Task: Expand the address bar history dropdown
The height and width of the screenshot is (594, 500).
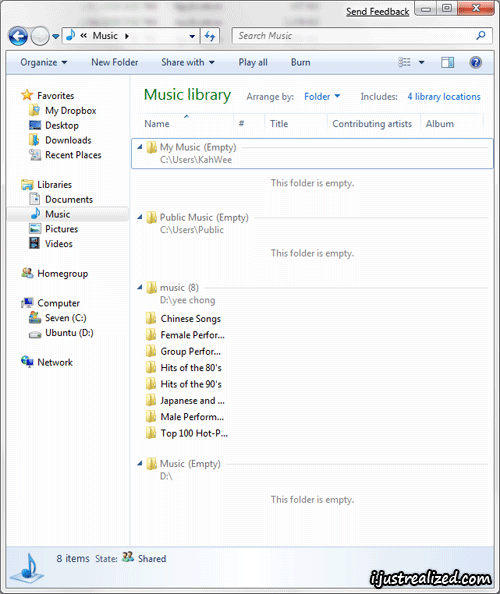Action: (192, 36)
